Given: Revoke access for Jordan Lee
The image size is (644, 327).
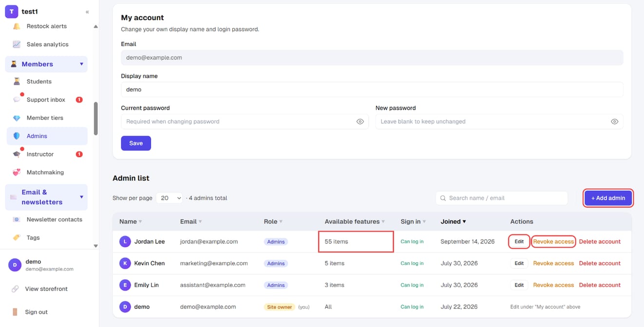Looking at the screenshot, I should (553, 241).
